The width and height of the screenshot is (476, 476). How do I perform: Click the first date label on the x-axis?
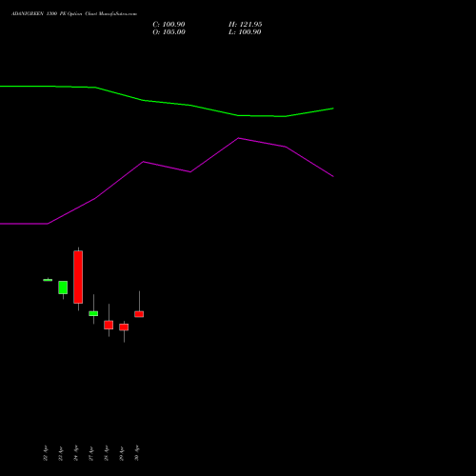[46, 453]
